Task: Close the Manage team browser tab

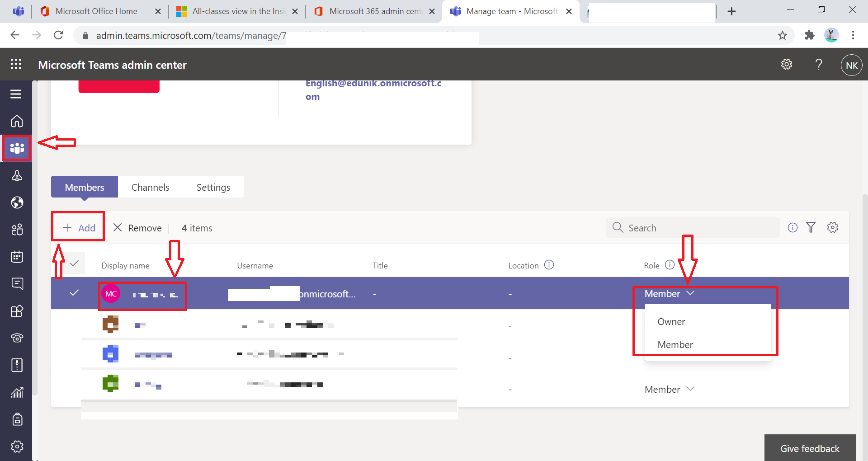Action: (569, 11)
